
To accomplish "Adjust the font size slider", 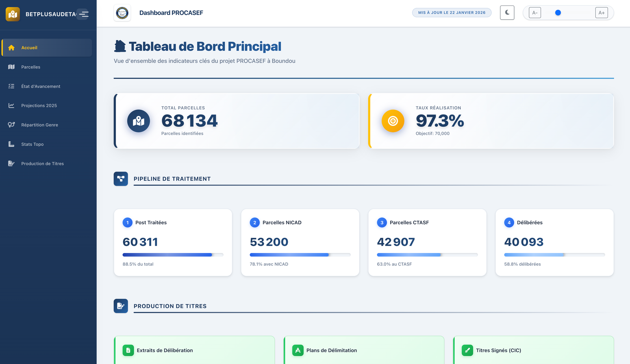I will pos(558,12).
